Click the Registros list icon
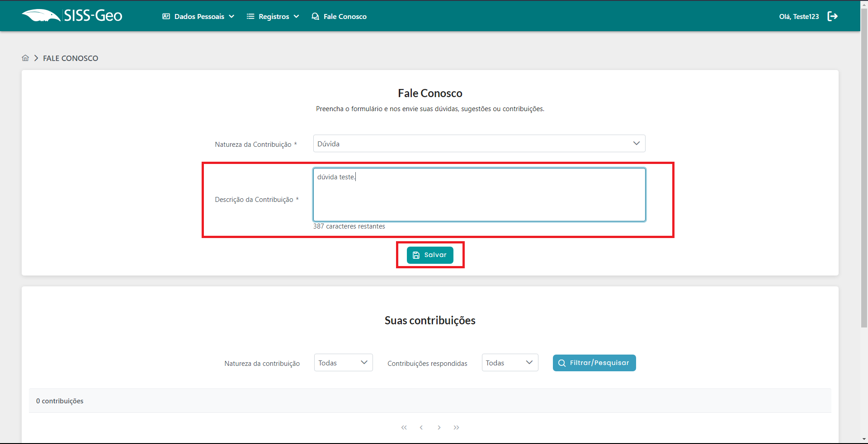This screenshot has width=868, height=444. tap(250, 16)
